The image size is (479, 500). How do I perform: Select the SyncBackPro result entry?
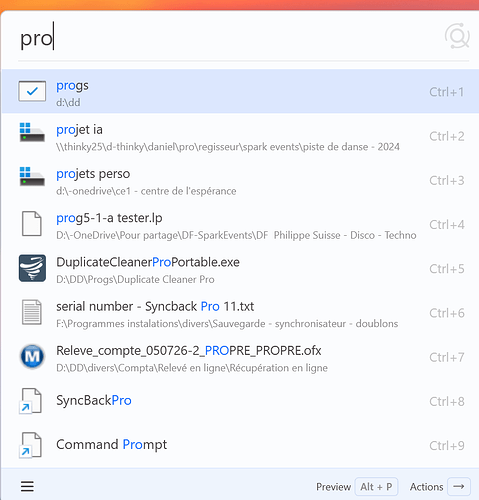(240, 401)
